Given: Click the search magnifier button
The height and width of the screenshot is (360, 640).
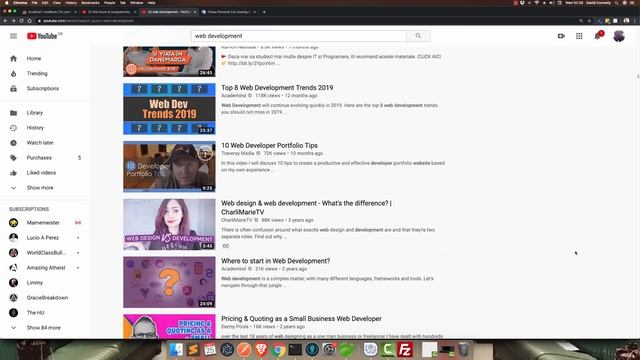Looking at the screenshot, I should pos(418,36).
